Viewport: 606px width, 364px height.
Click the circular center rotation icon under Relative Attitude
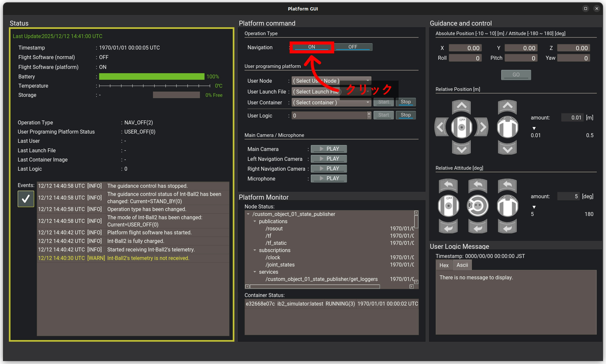477,206
